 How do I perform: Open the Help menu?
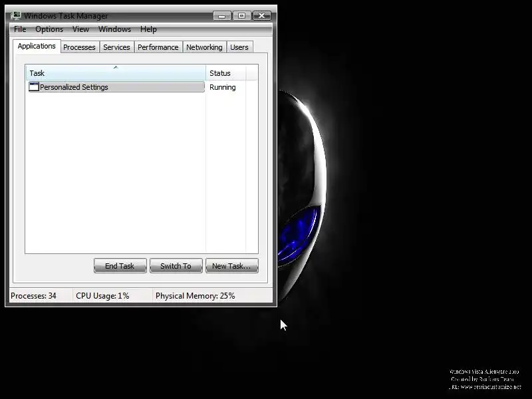(148, 29)
